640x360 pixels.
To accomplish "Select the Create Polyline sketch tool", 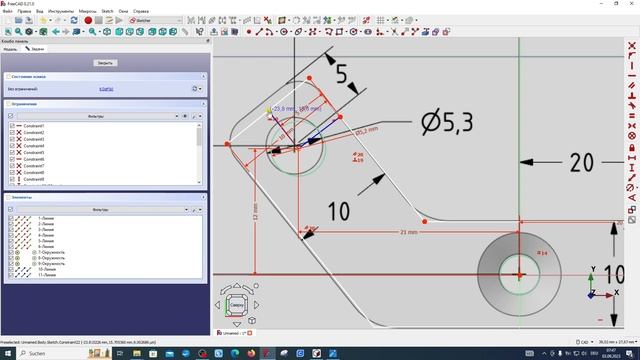I will pos(329,31).
